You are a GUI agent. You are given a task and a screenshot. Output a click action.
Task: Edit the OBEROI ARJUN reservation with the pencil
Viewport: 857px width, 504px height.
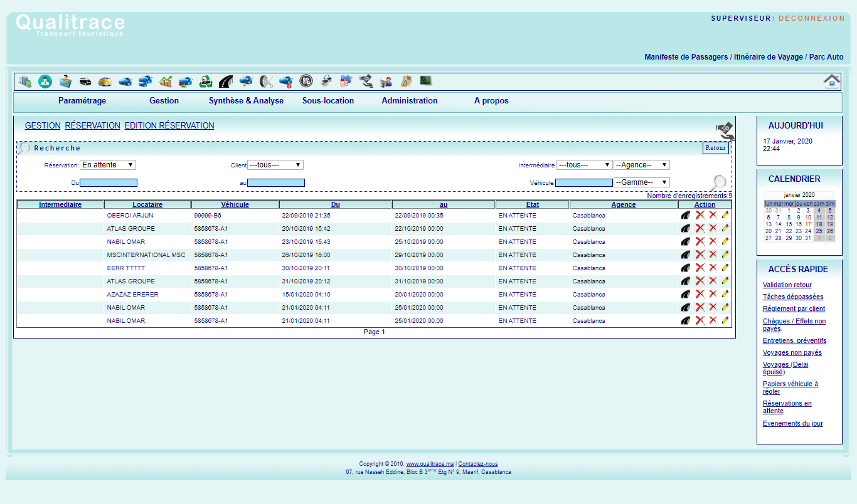(725, 215)
